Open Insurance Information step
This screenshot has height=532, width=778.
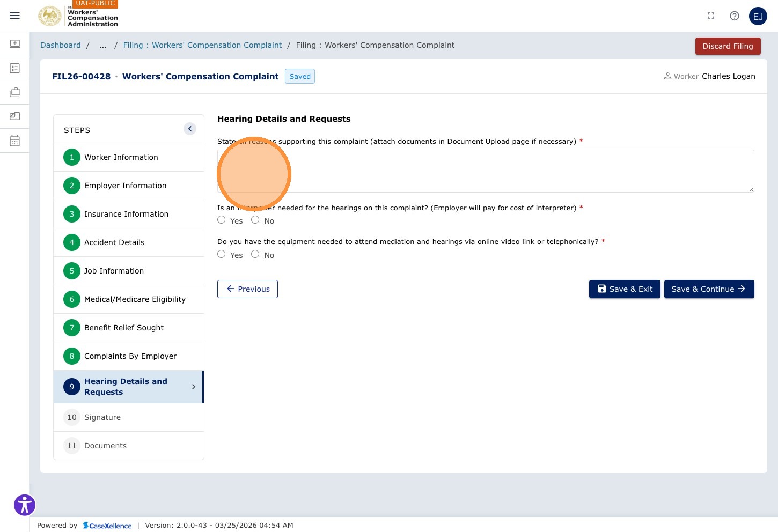[129, 214]
